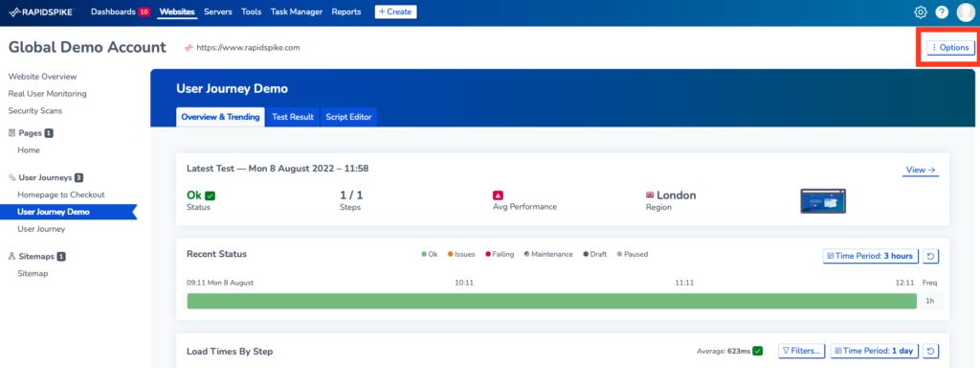Click the View link on Latest Test

[x=920, y=170]
